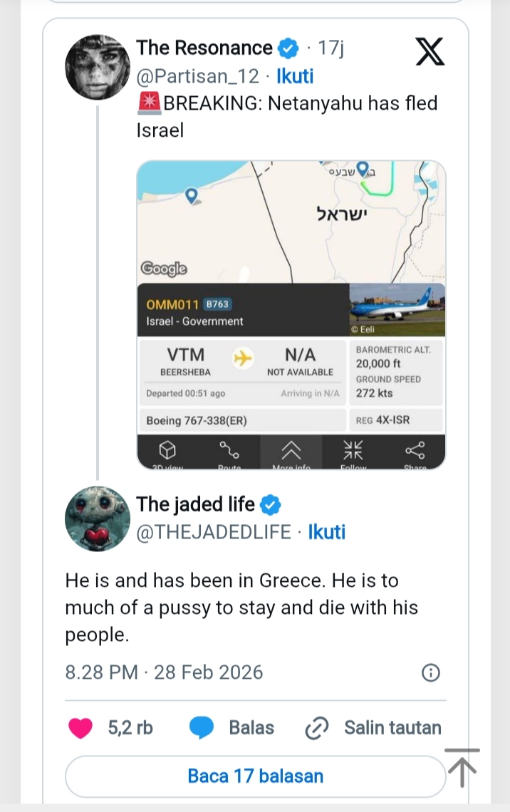This screenshot has width=510, height=812.
Task: Click the copy link chain icon
Action: [x=315, y=727]
